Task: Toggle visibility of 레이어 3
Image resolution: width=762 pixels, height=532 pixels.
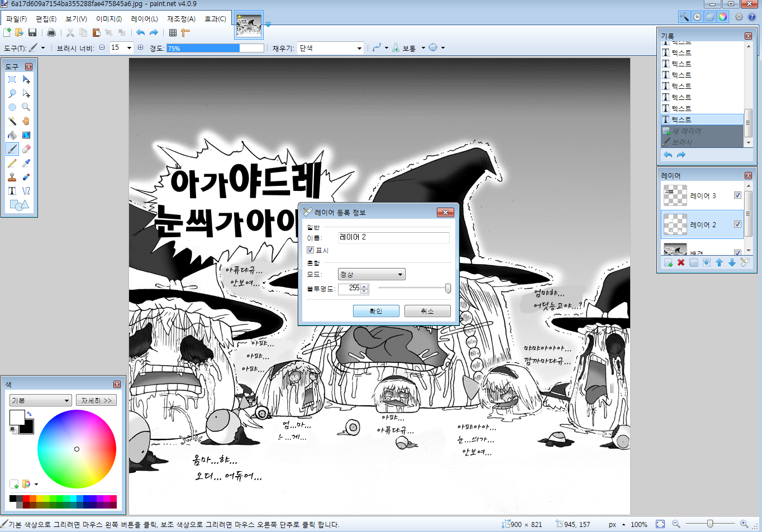Action: [x=737, y=195]
